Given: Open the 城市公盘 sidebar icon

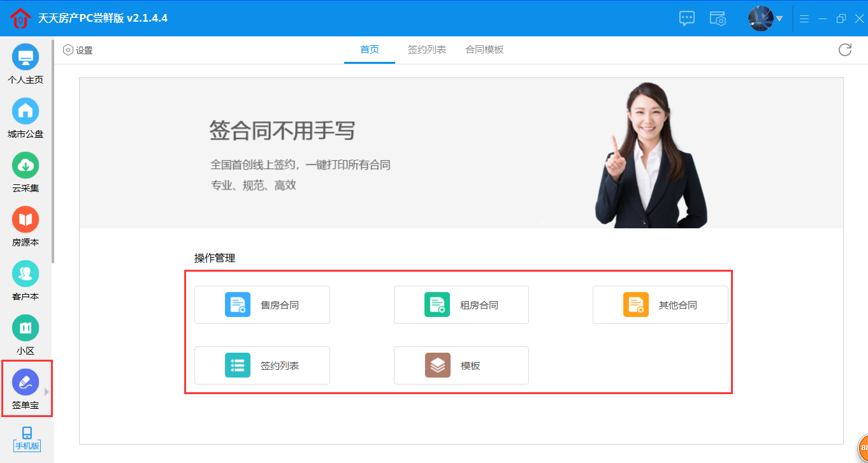Looking at the screenshot, I should click(x=25, y=112).
